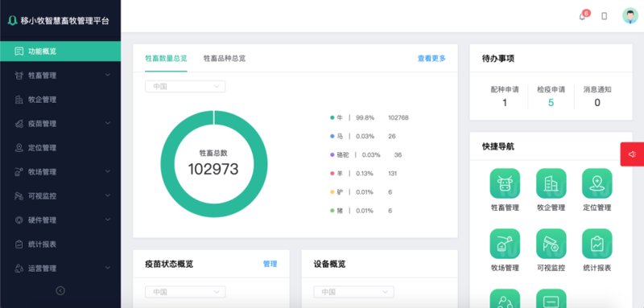
Task: Click the icon beside sidebar 运营管理
Action: [x=19, y=269]
